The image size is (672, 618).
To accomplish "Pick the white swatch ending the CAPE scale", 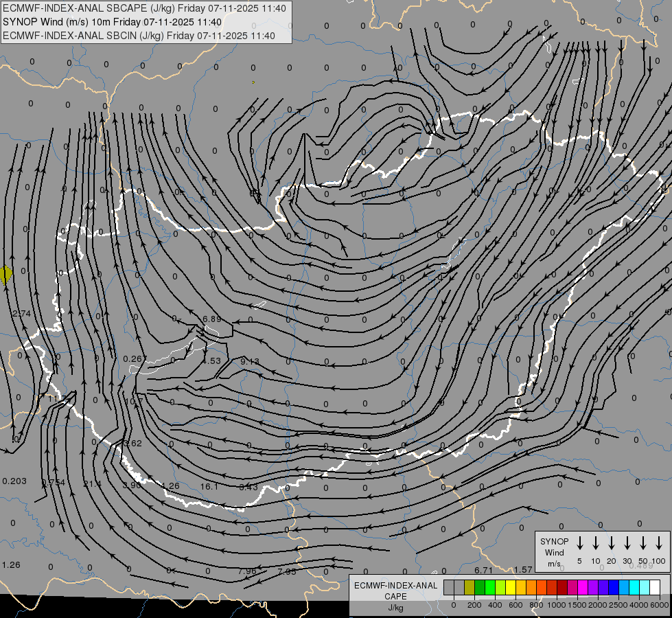I will (654, 587).
